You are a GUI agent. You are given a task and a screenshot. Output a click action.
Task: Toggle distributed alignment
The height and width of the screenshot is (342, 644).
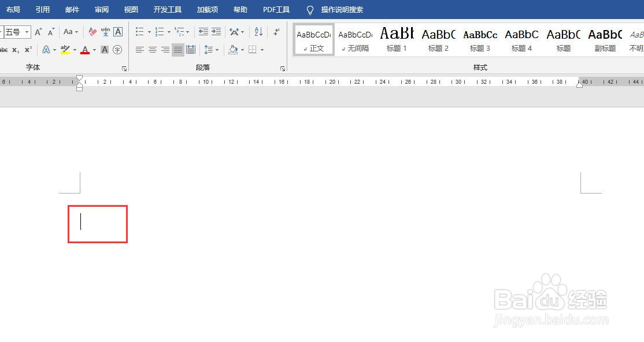tap(191, 50)
